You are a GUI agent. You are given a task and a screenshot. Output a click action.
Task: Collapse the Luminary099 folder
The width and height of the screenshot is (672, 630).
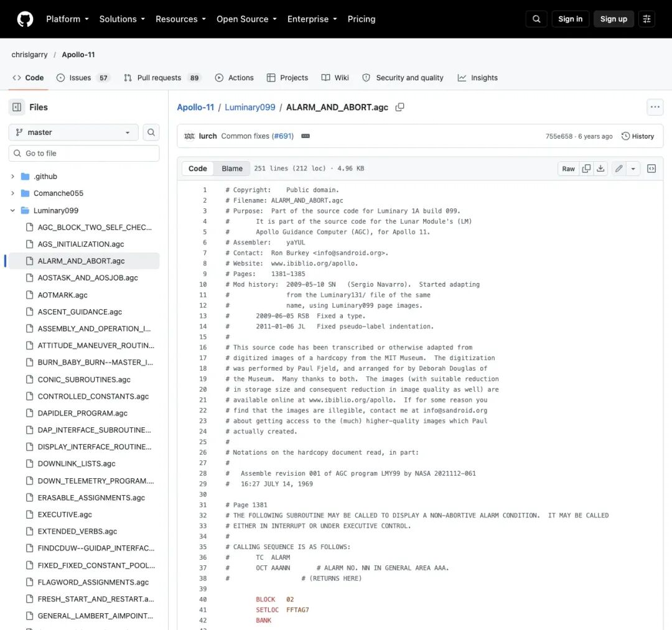12,210
